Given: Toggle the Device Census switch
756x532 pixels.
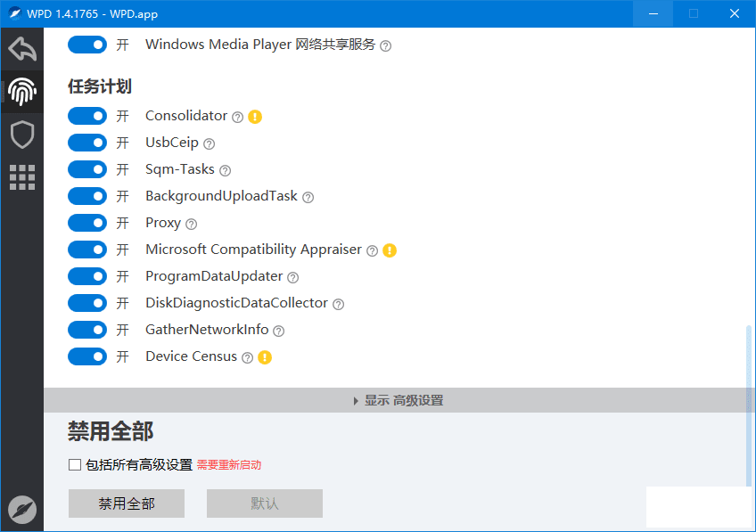Looking at the screenshot, I should coord(87,356).
